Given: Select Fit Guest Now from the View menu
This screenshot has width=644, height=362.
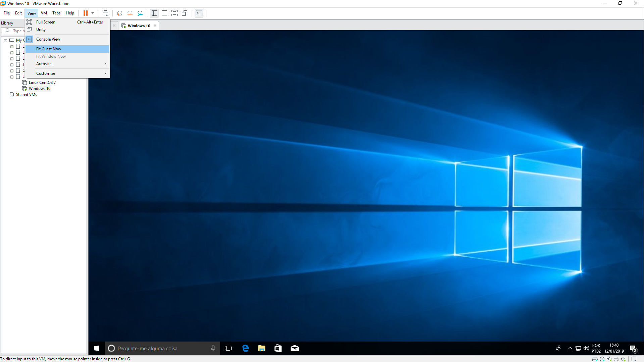Looking at the screenshot, I should (x=49, y=49).
